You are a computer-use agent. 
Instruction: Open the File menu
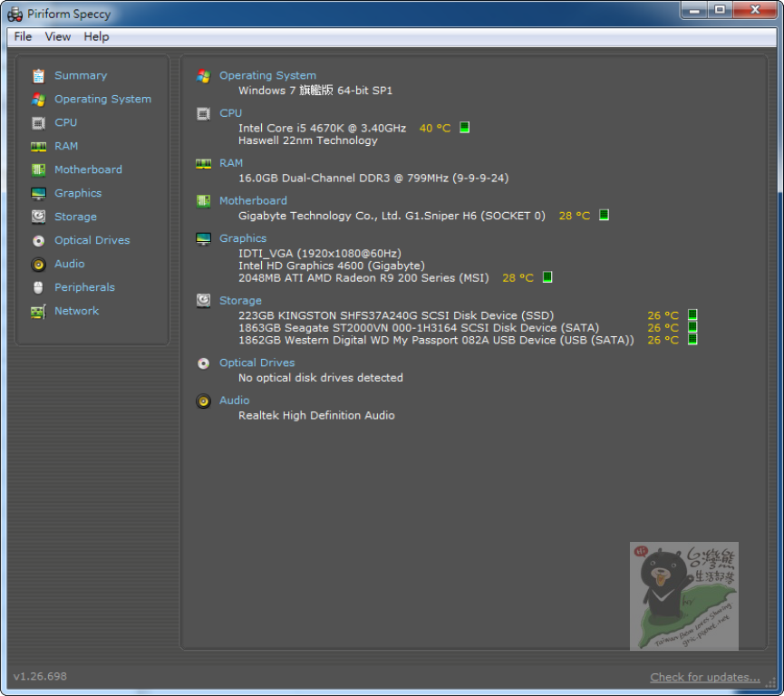23,36
